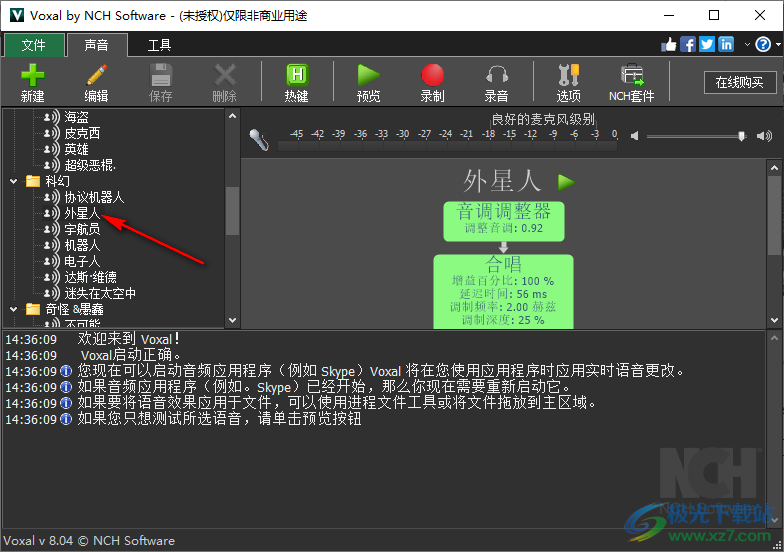Select the 达斯·维德 voice
784x552 pixels.
[x=90, y=278]
